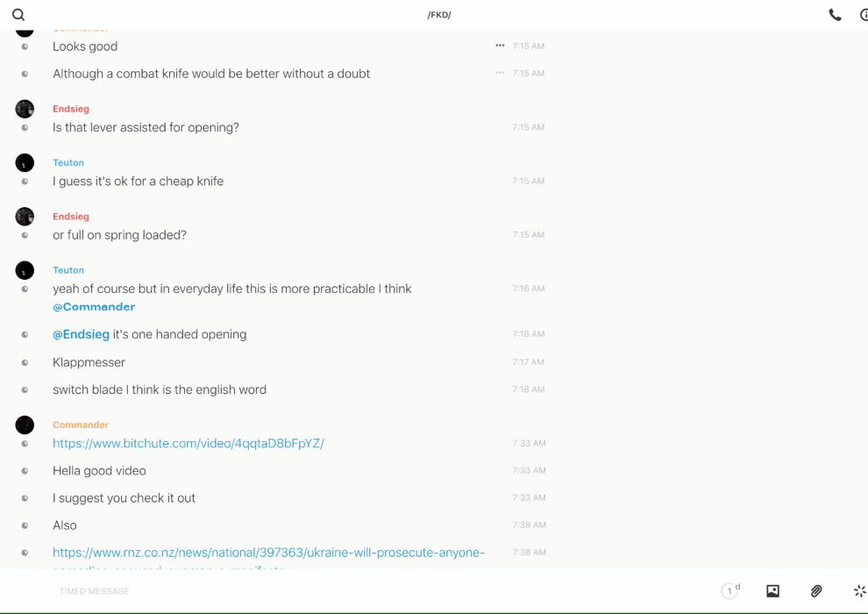Click Endsieg's avatar above the lever assisted message
Viewport: 868px width, 614px height.
[x=25, y=109]
